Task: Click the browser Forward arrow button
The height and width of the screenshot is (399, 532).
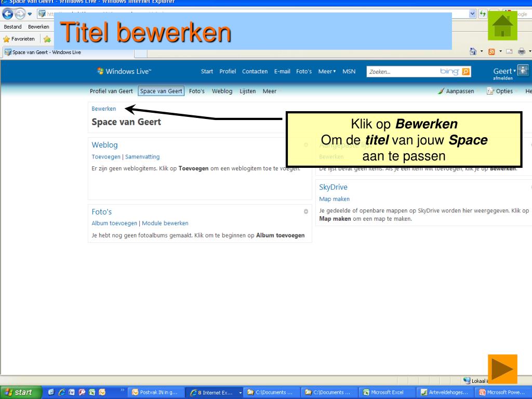Action: 20,14
